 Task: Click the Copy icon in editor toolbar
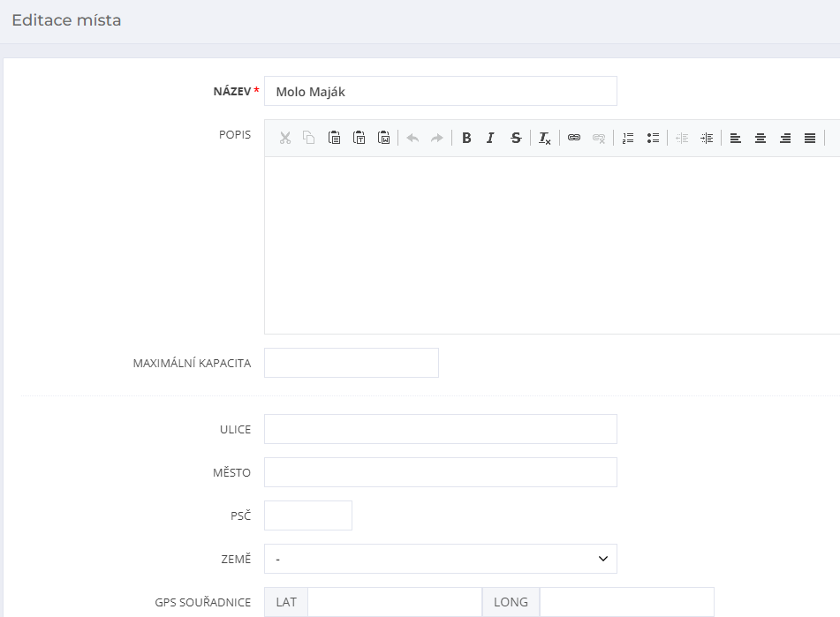309,138
